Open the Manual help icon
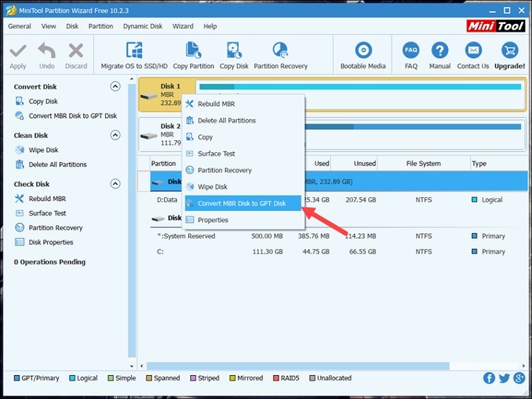This screenshot has width=532, height=399. point(440,51)
